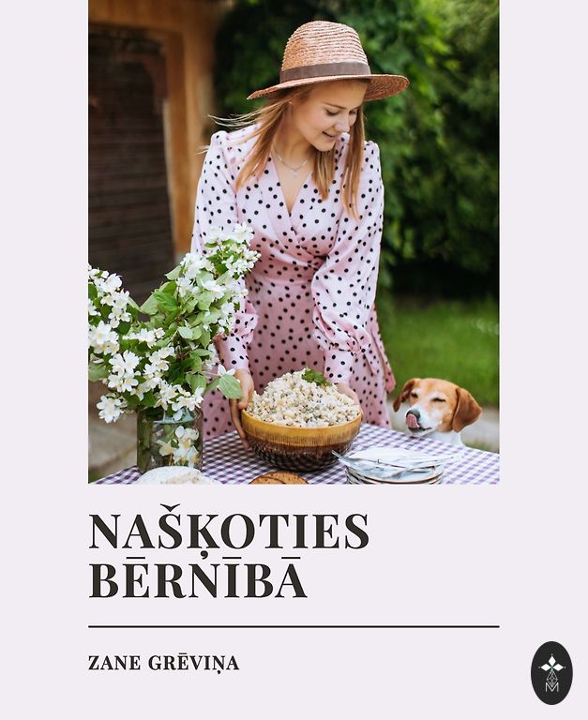Click the dog licking its nose

point(437,407)
